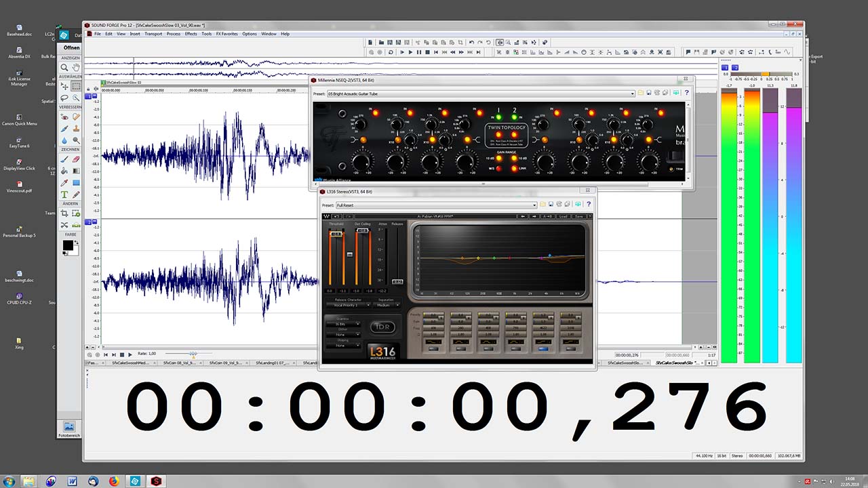Open the Separation Medium dropdown
The height and width of the screenshot is (488, 868).
tap(386, 305)
